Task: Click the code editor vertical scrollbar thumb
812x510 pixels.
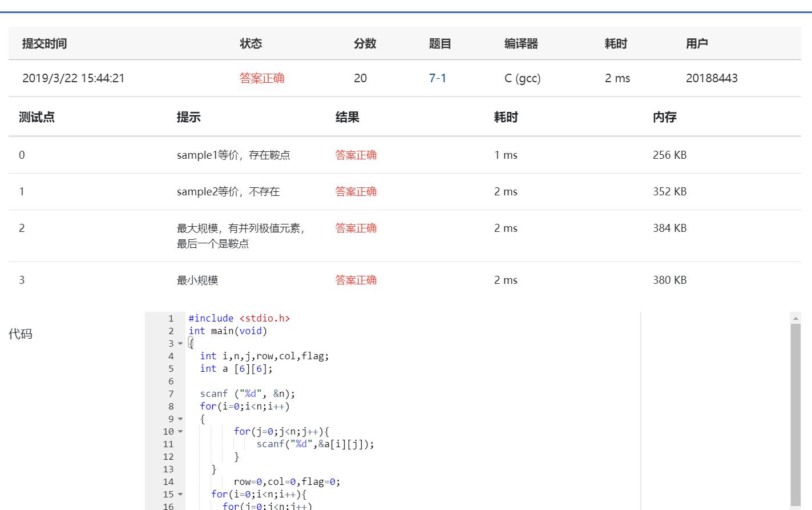Action: 795,414
